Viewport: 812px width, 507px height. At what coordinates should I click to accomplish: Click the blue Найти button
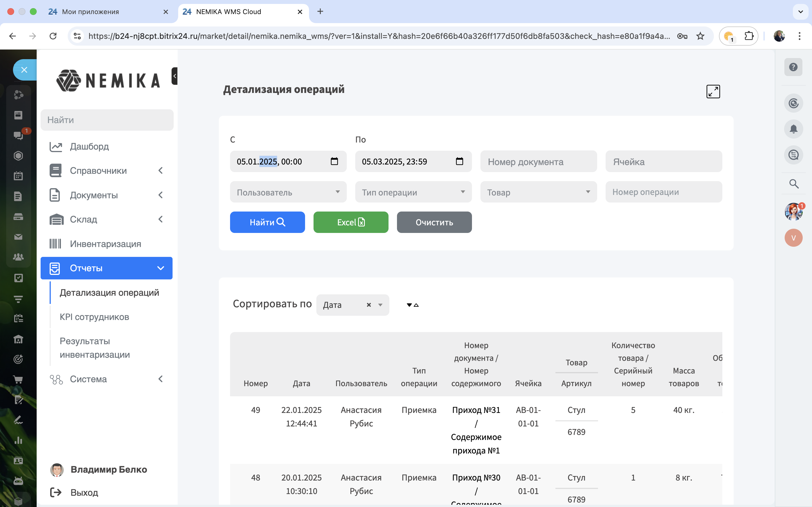point(267,222)
